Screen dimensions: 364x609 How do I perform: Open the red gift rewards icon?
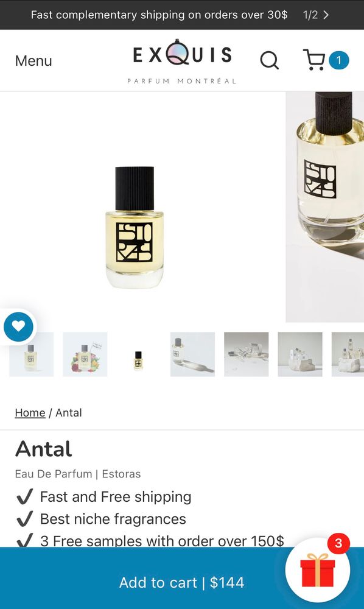(317, 569)
